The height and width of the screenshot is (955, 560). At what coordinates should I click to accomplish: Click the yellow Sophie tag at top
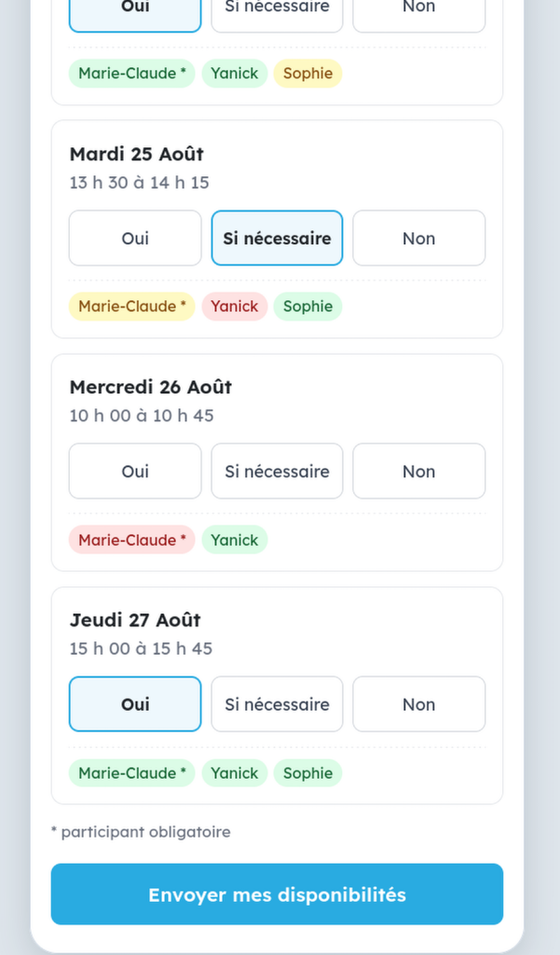(307, 74)
